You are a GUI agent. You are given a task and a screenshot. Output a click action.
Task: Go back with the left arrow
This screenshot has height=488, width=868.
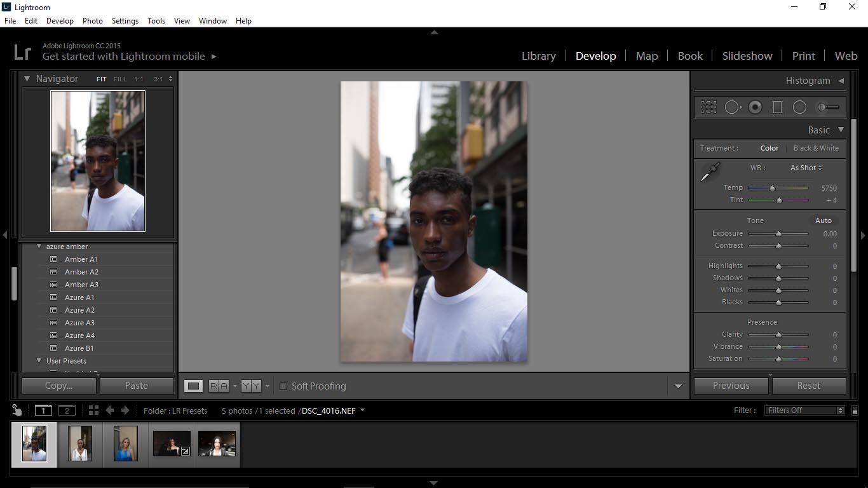pyautogui.click(x=109, y=410)
